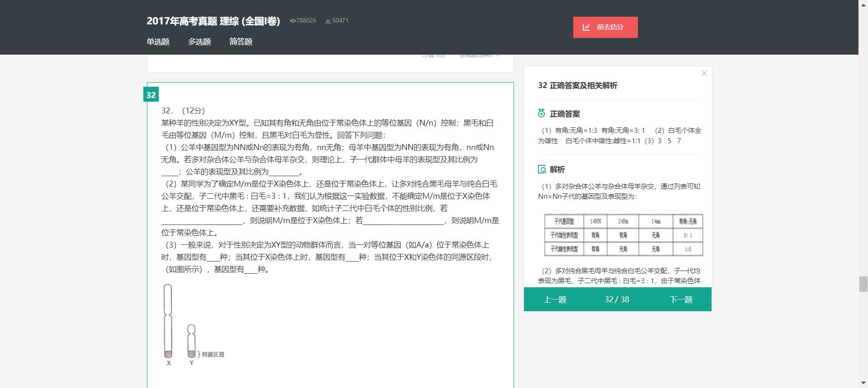Click the page title 2017年高考真题 理综
The width and height of the screenshot is (868, 388).
213,21
